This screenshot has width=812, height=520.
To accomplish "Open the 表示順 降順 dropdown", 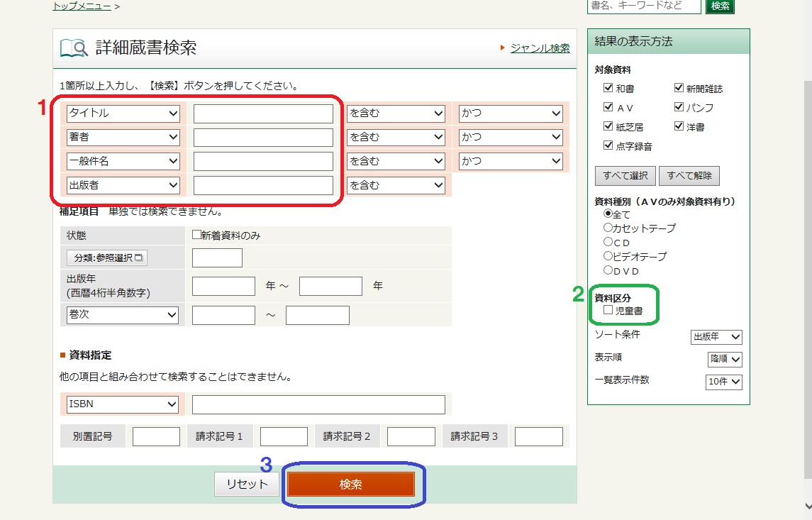I will click(x=725, y=359).
